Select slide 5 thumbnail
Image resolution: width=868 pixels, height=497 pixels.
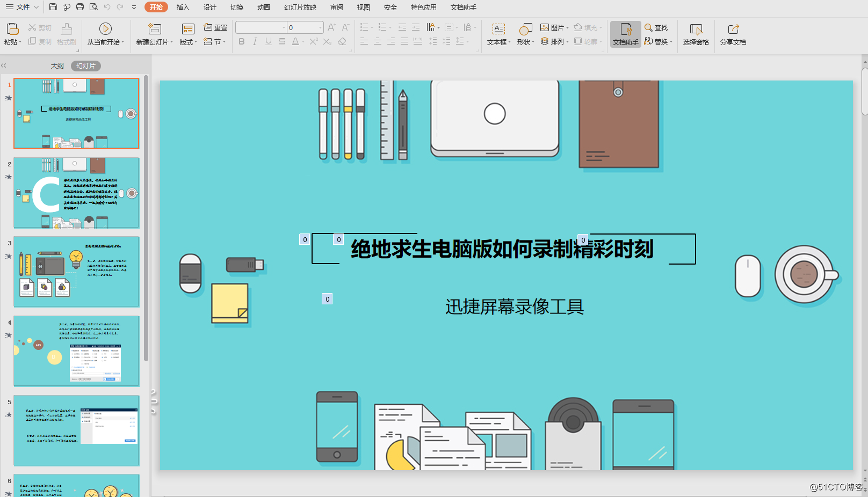tap(76, 430)
